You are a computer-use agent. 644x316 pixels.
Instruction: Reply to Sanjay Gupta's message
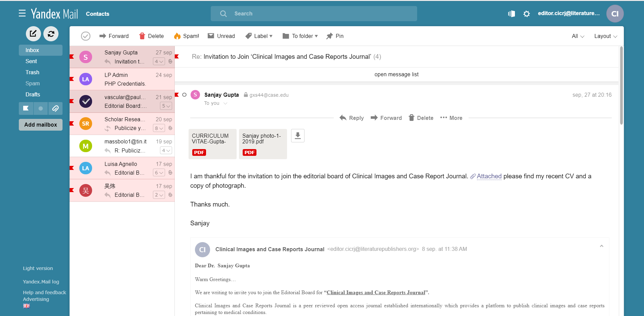tap(352, 118)
